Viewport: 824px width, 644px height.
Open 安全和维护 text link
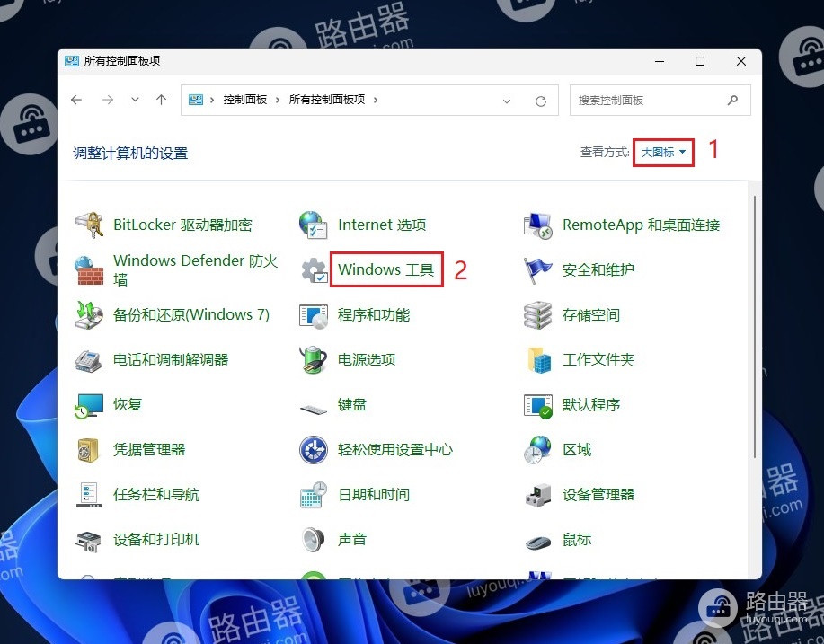(598, 270)
